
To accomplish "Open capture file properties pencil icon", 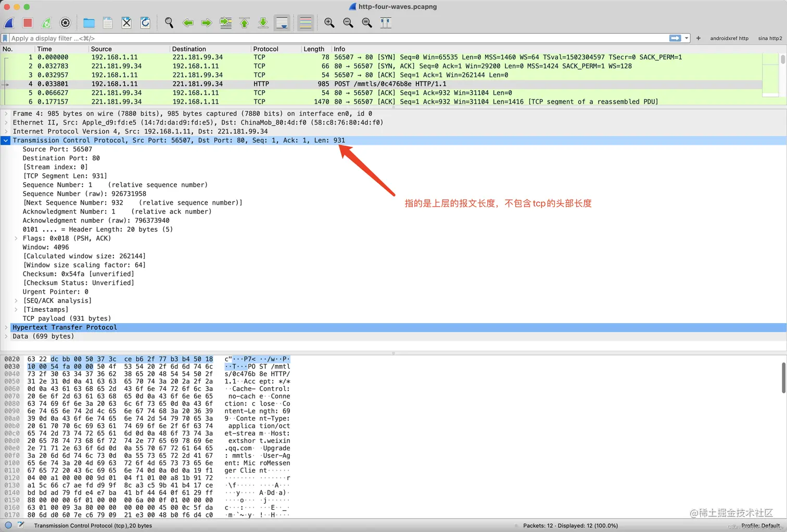I will point(21,525).
